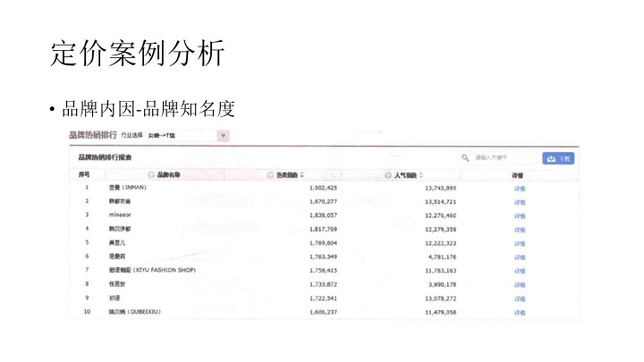Click the popularity value 12,279,359

(440, 230)
